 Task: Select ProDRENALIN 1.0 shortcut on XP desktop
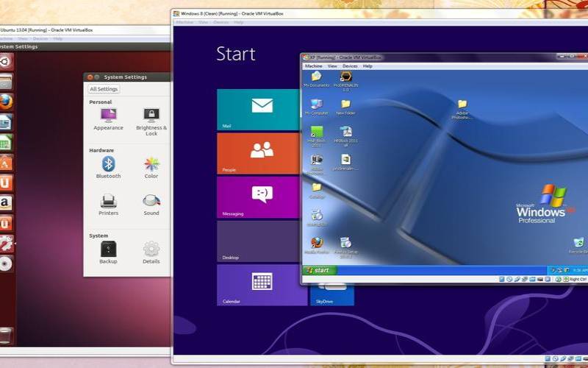(345, 82)
